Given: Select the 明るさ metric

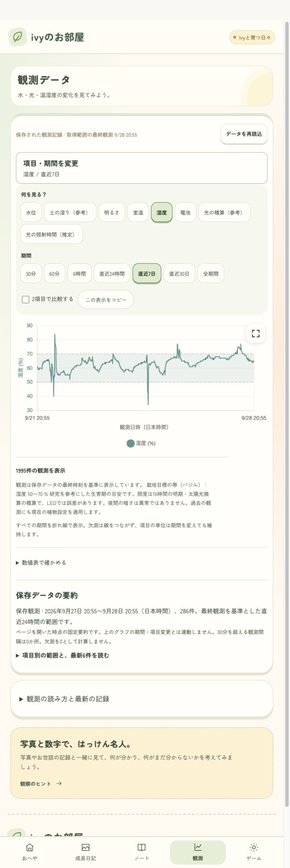Looking at the screenshot, I should [x=112, y=212].
